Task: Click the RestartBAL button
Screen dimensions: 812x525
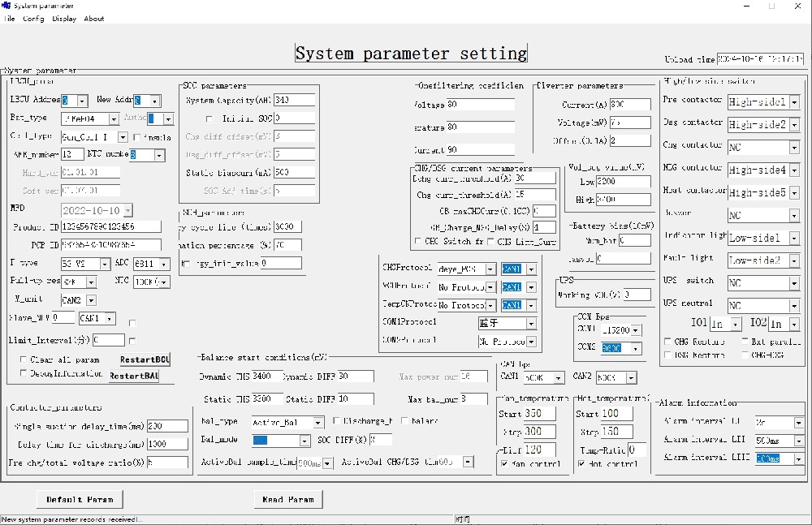Action: pos(134,376)
